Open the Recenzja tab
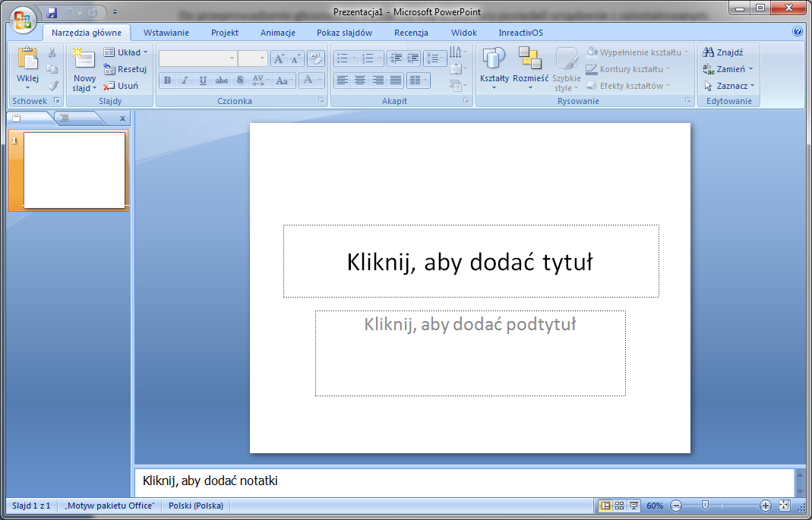 (x=411, y=33)
